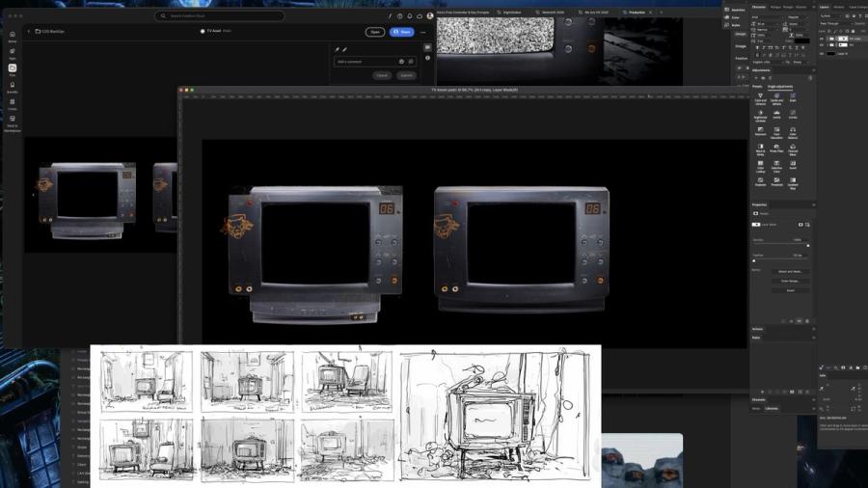Add a Color Lookup adjustment
Image resolution: width=868 pixels, height=488 pixels.
(761, 167)
